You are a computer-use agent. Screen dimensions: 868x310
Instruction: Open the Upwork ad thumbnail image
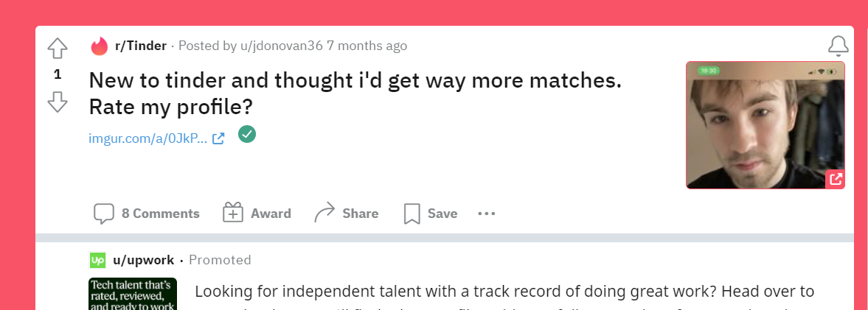point(133,293)
